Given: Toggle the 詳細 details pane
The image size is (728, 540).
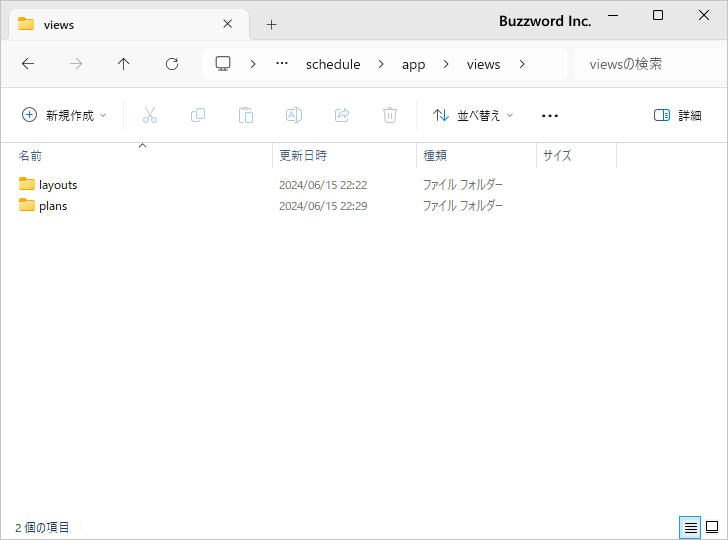Looking at the screenshot, I should click(x=677, y=115).
